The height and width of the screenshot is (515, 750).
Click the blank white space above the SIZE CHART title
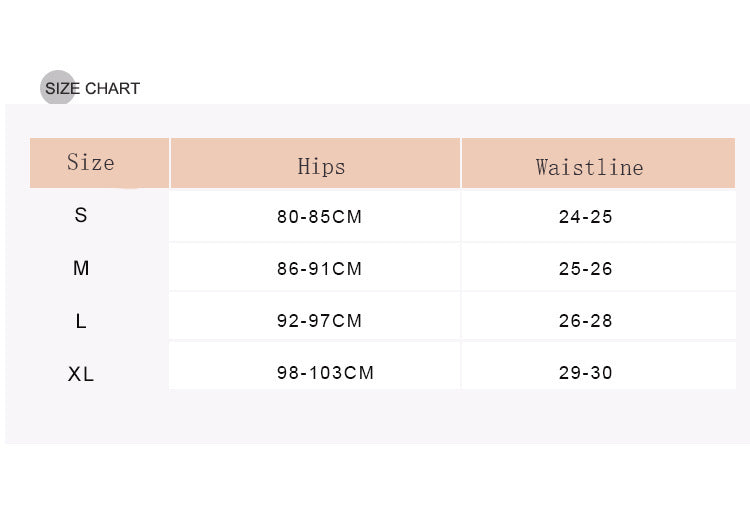[x=375, y=35]
